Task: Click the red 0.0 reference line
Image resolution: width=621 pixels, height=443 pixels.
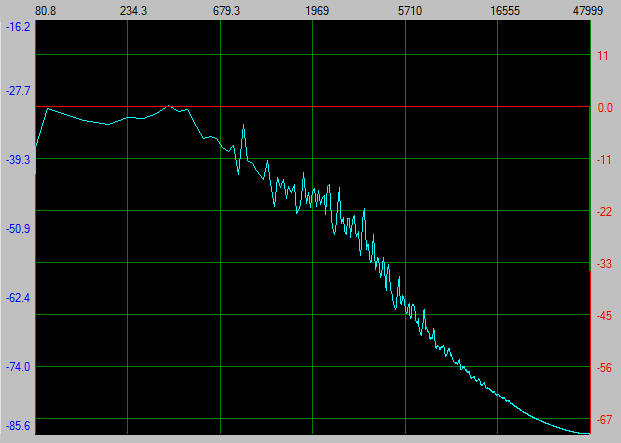Action: 313,106
